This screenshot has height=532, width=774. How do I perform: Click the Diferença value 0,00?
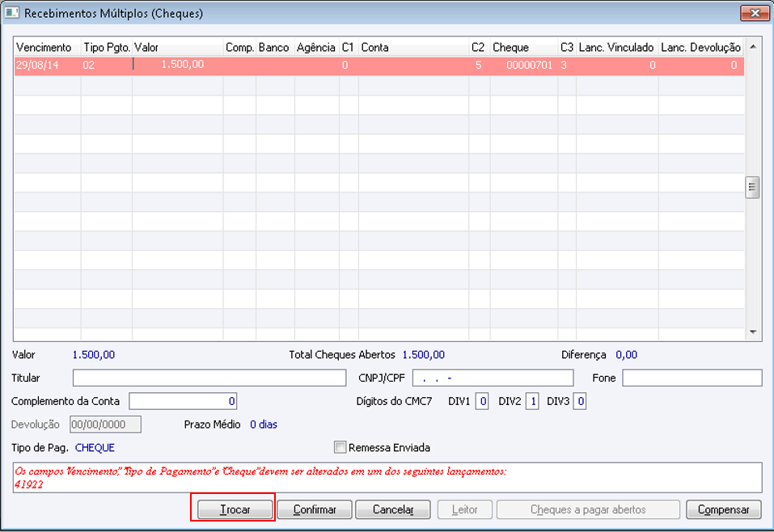pos(627,355)
